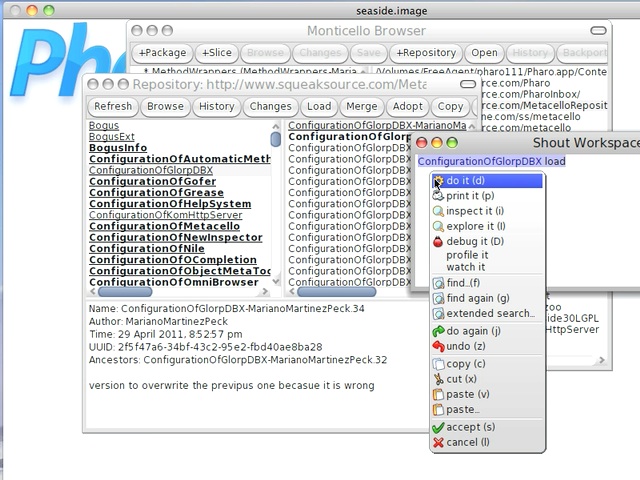Click the Copy button in Repository window
This screenshot has height=480, width=640.
point(450,107)
